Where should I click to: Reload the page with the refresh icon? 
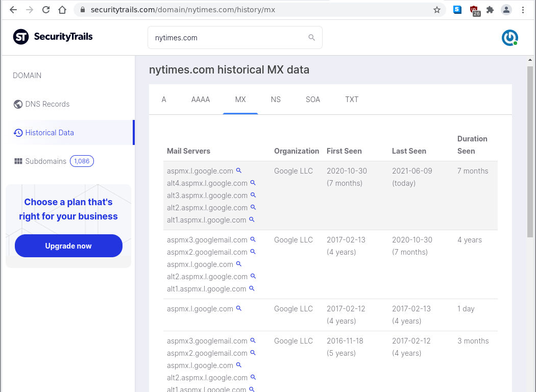[x=46, y=10]
